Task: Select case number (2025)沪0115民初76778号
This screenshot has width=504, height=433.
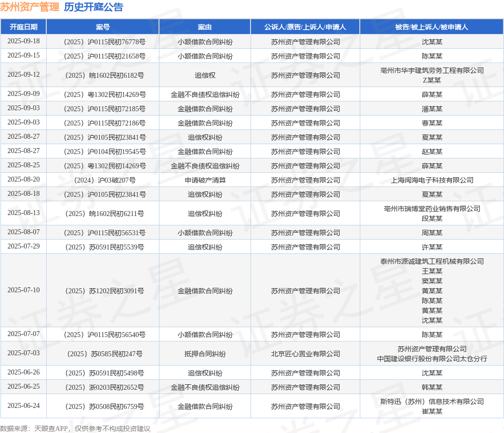Action: (104, 42)
